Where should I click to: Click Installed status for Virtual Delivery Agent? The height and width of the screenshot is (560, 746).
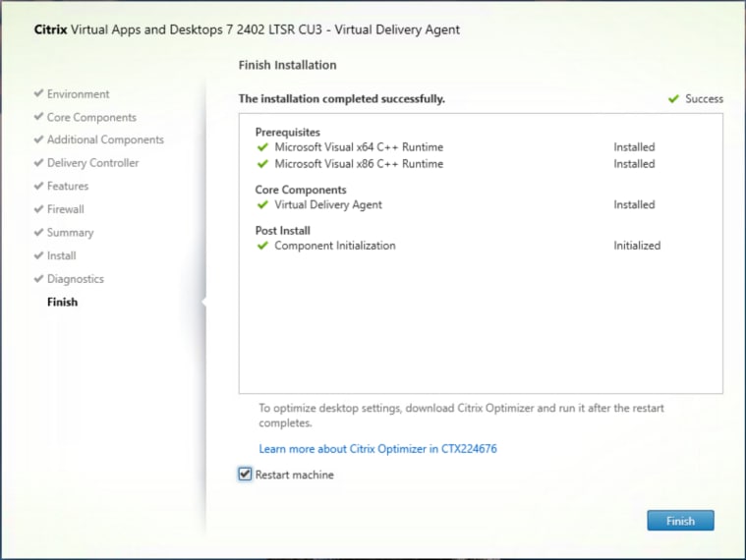click(x=634, y=205)
